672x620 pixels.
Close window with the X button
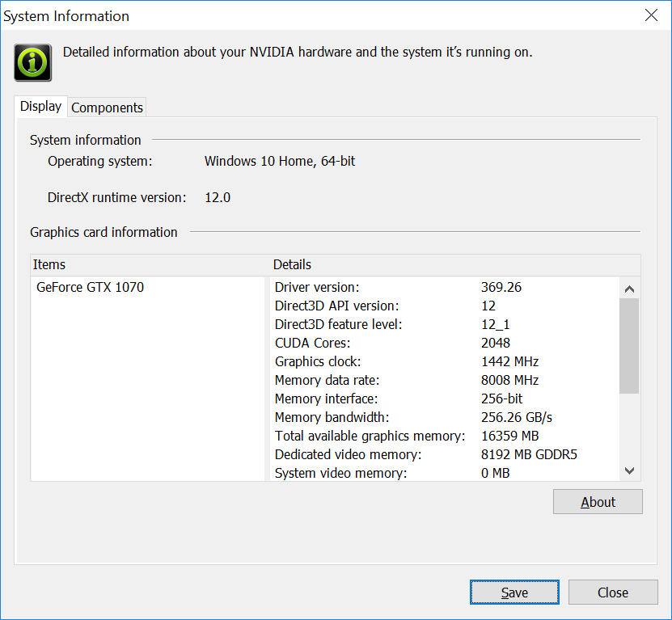(651, 15)
